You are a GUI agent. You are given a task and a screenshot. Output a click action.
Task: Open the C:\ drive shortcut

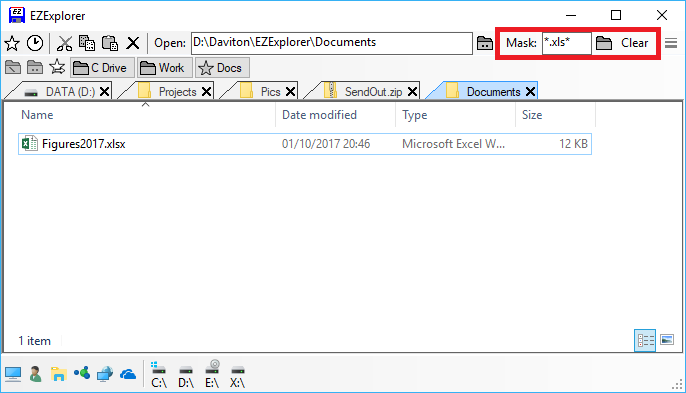pyautogui.click(x=159, y=375)
